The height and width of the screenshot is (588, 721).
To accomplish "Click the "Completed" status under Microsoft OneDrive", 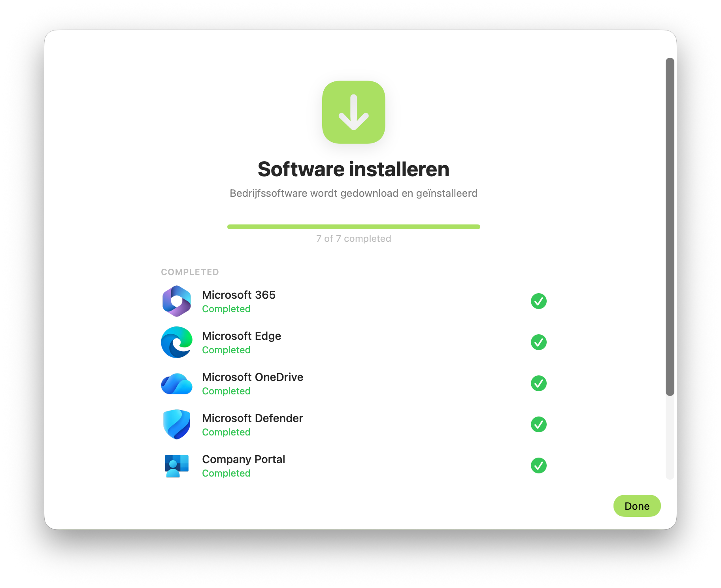I will [226, 391].
